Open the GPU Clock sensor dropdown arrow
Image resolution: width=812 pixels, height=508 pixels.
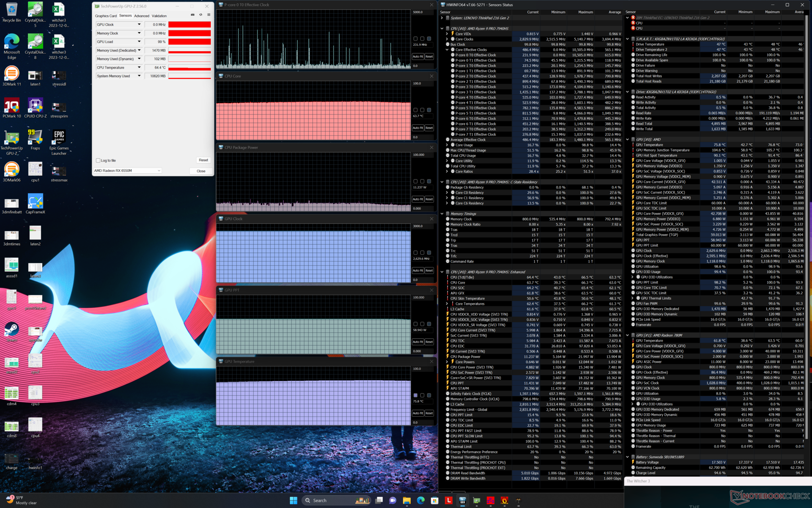tap(139, 25)
